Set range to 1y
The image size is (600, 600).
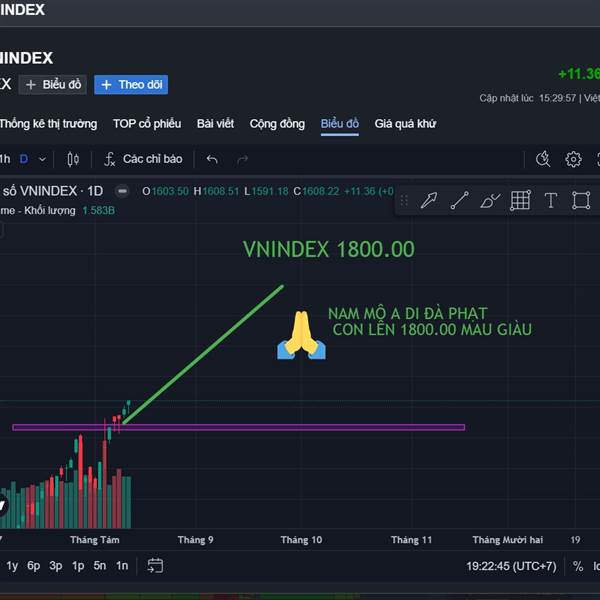click(x=12, y=566)
